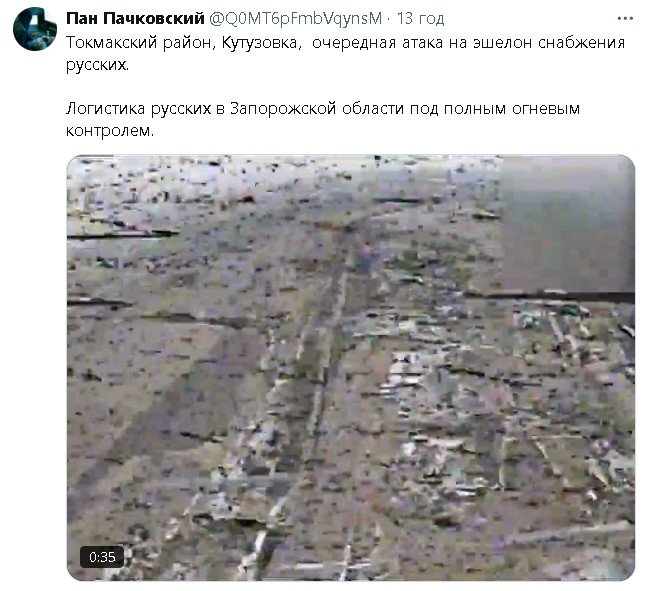This screenshot has width=645, height=591.
Task: Click the word огневым in the second paragraph
Action: point(545,109)
